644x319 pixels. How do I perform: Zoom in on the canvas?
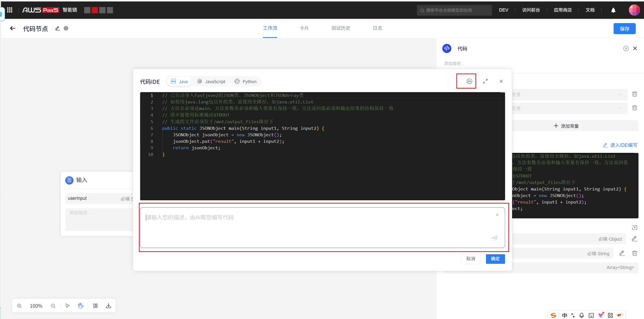pyautogui.click(x=19, y=306)
